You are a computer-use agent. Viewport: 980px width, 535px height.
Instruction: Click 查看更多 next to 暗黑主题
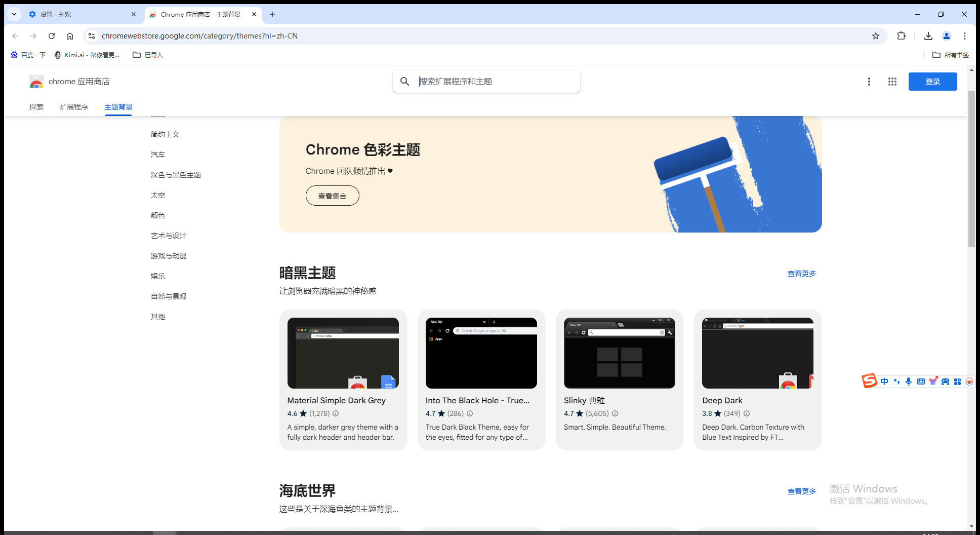point(801,274)
